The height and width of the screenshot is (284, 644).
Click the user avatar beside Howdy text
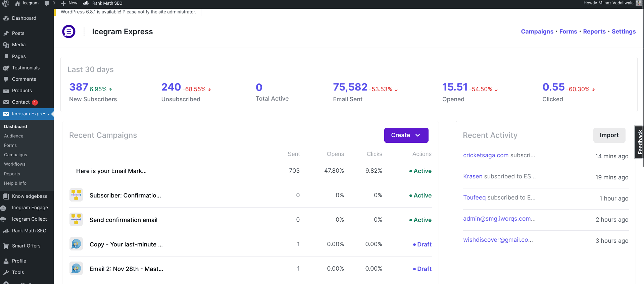[x=638, y=3]
